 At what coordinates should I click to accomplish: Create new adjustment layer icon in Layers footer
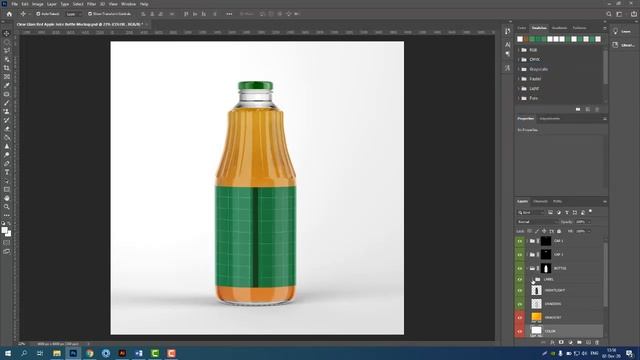click(x=570, y=342)
